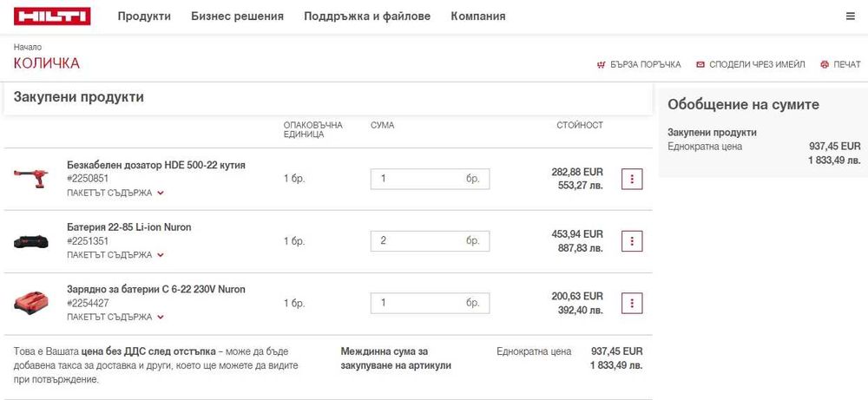Open the hamburger menu icon
This screenshot has height=400, width=868.
851,16
